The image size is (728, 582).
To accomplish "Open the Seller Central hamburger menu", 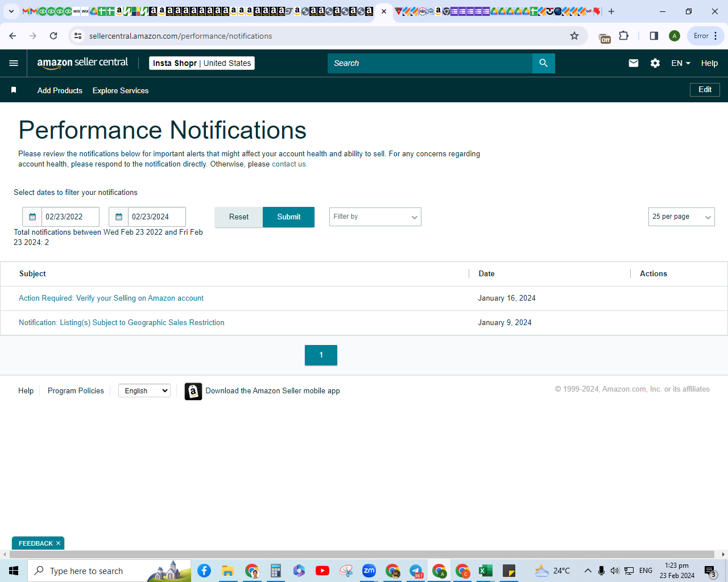I will click(x=14, y=63).
